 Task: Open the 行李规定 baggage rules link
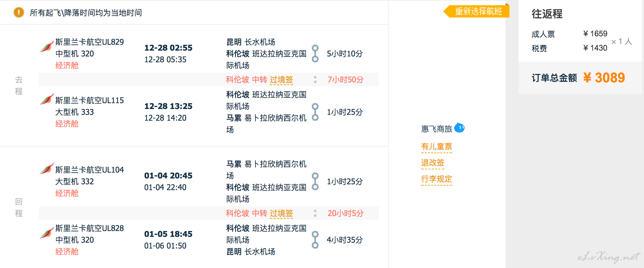click(x=436, y=179)
